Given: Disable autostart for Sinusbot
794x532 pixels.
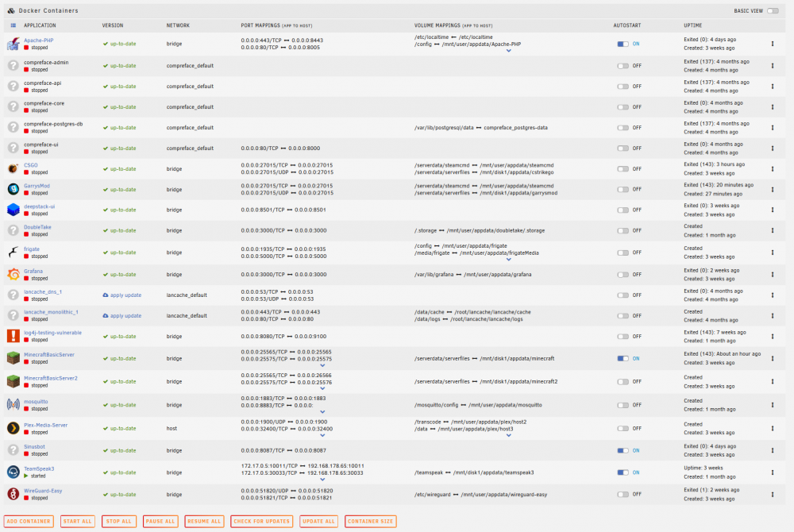Looking at the screenshot, I should 622,450.
